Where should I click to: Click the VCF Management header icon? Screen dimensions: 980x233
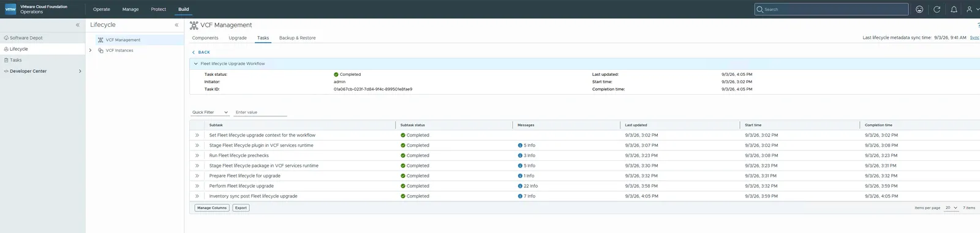pos(194,25)
